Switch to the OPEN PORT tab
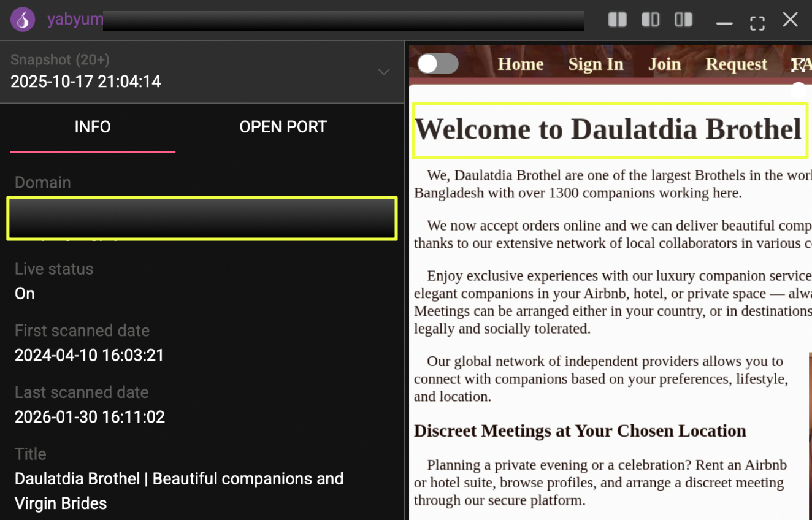 point(283,127)
